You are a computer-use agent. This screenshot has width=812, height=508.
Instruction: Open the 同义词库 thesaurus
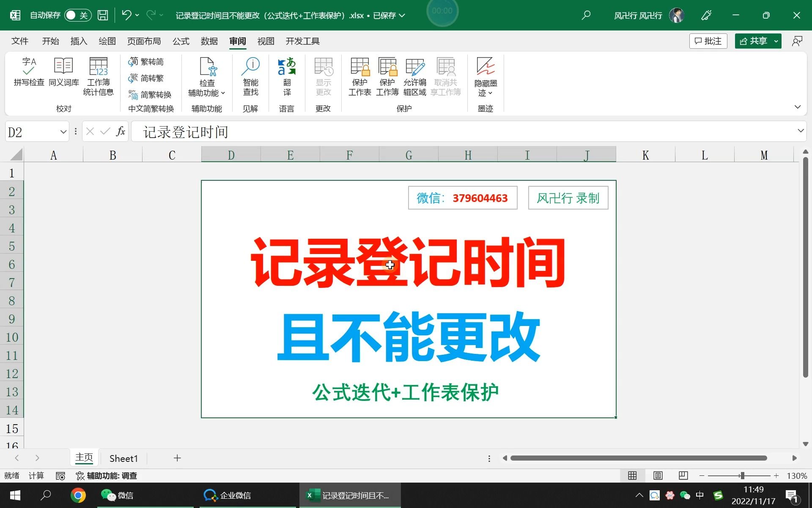63,76
